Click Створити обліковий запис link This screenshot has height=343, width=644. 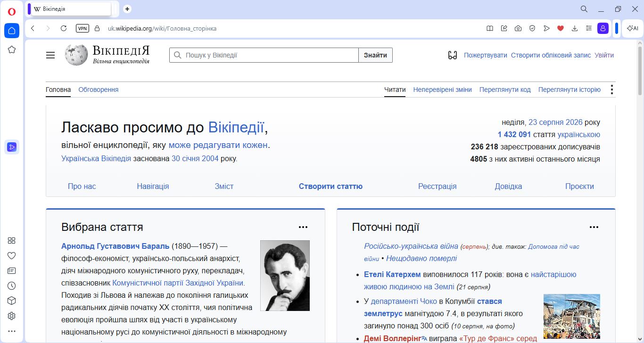(551, 55)
